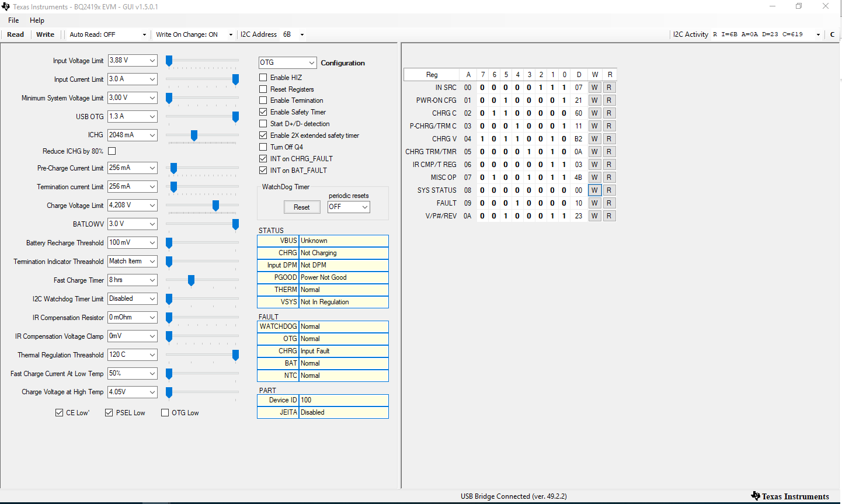Open the Battery Recharge Threshold dropdown
This screenshot has height=504, width=842.
tap(133, 242)
